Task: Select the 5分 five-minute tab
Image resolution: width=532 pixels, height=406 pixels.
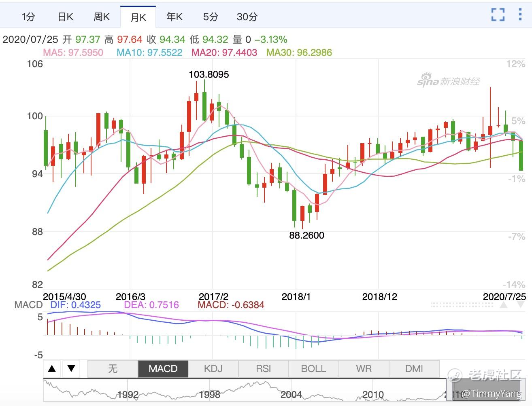Action: pos(211,17)
